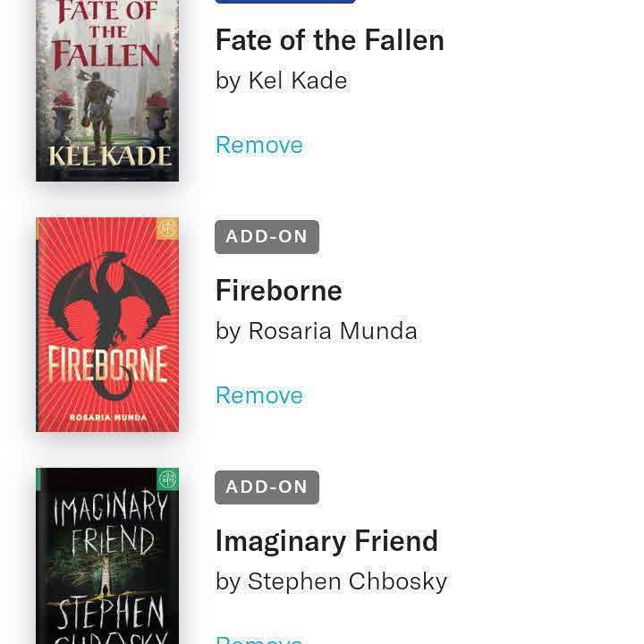The image size is (644, 644).
Task: Select the Fate of the Fallen title text
Action: point(330,40)
